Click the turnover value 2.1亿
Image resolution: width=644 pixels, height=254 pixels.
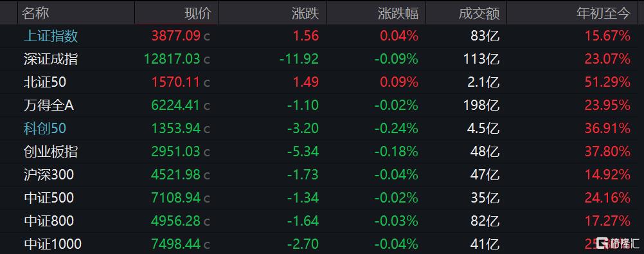coord(483,82)
